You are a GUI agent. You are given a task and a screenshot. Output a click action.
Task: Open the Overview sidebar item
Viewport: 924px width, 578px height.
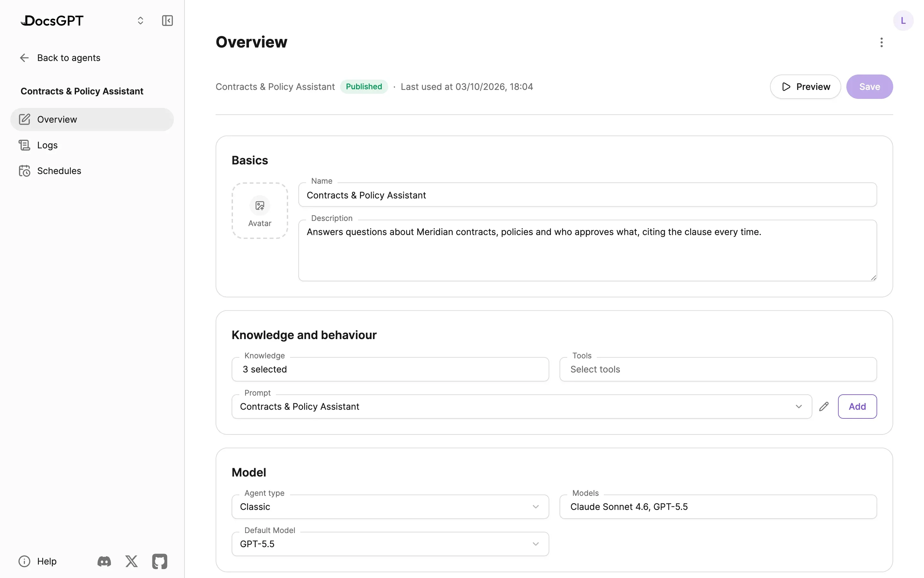(x=92, y=119)
